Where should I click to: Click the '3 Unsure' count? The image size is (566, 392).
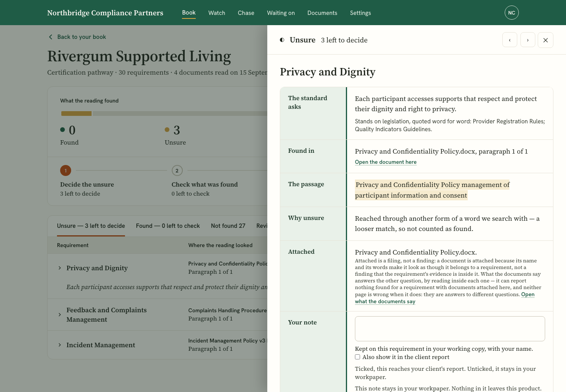point(175,136)
